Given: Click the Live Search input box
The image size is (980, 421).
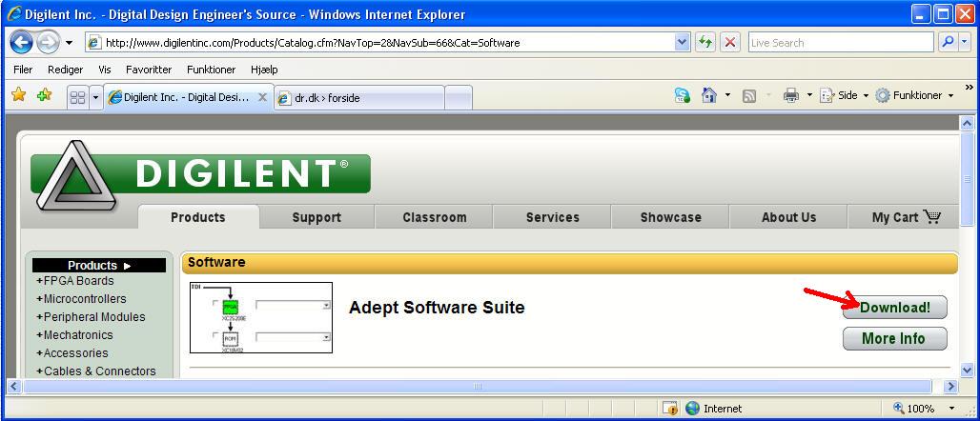Looking at the screenshot, I should [841, 43].
